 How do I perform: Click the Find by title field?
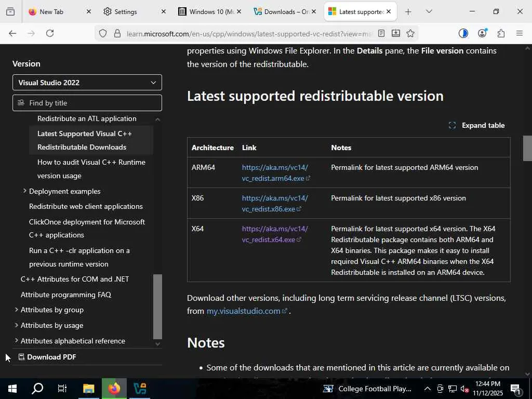point(87,103)
